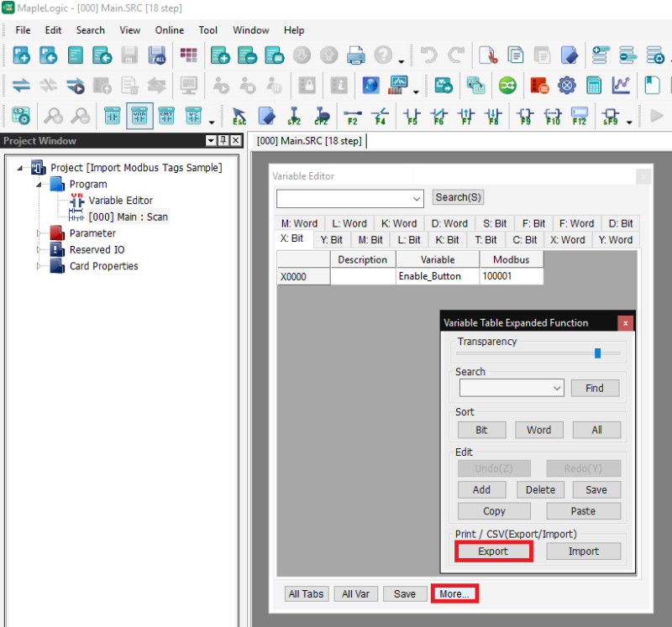Click the Cut scissors icon
This screenshot has height=627, width=672.
coord(488,56)
